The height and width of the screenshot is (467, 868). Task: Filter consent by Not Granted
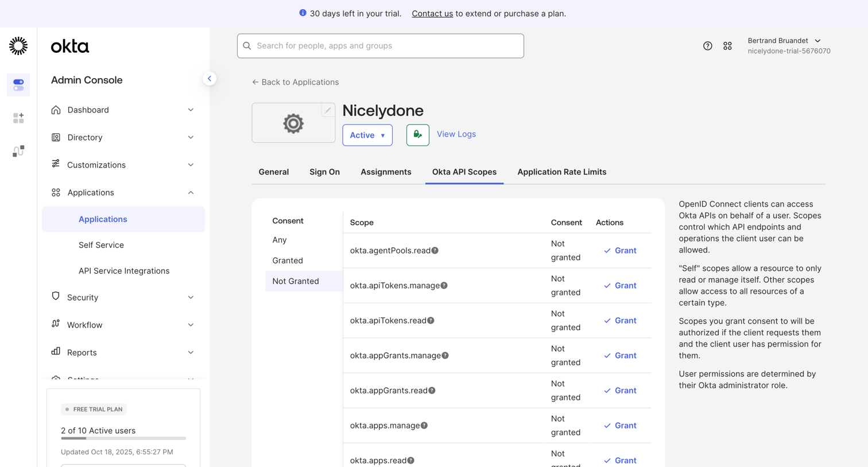click(304, 281)
